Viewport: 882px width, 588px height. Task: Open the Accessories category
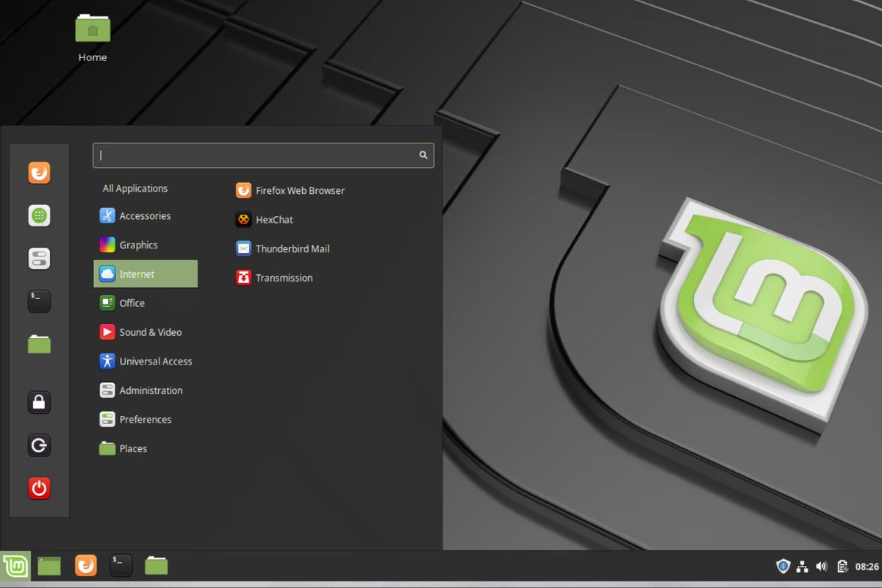click(145, 215)
